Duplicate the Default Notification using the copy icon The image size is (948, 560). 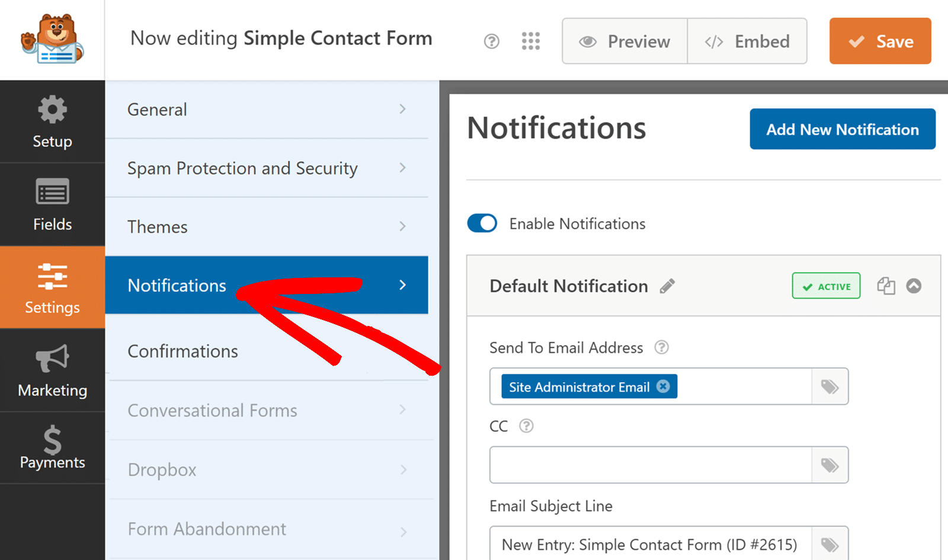[x=886, y=286]
